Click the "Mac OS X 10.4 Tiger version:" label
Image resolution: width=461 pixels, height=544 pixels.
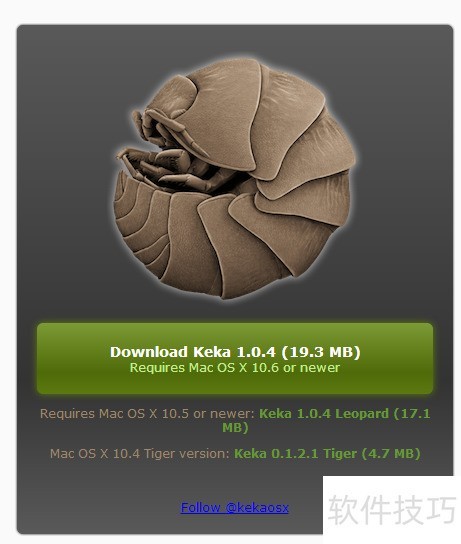(x=140, y=453)
